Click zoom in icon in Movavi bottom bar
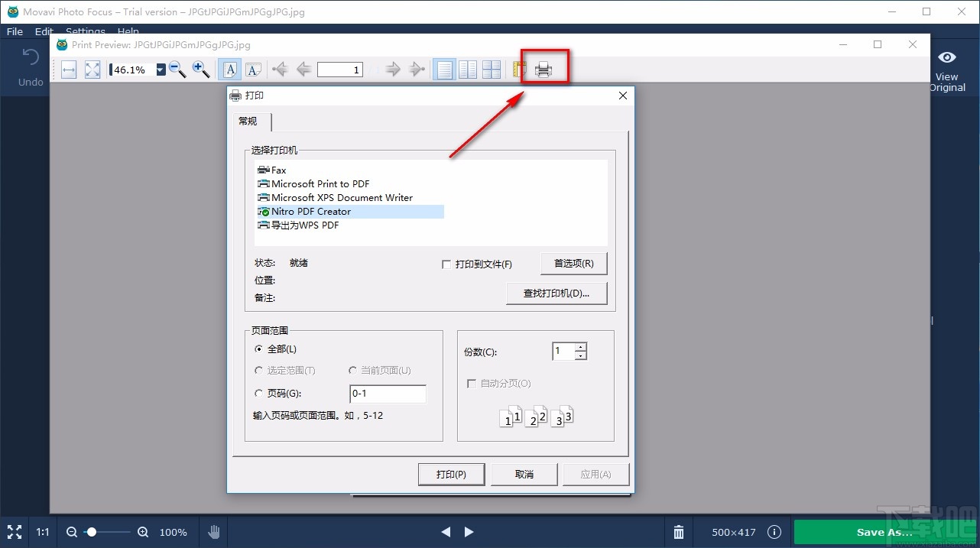The image size is (980, 548). click(143, 532)
